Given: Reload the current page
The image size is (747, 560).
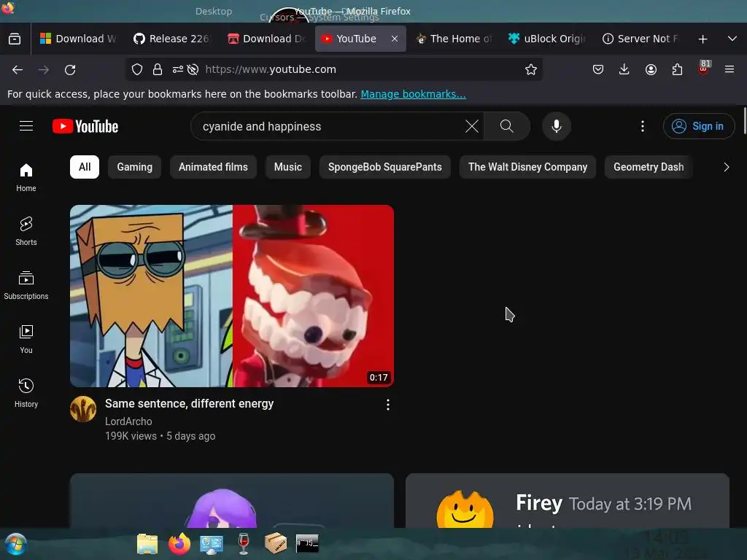Looking at the screenshot, I should click(70, 69).
